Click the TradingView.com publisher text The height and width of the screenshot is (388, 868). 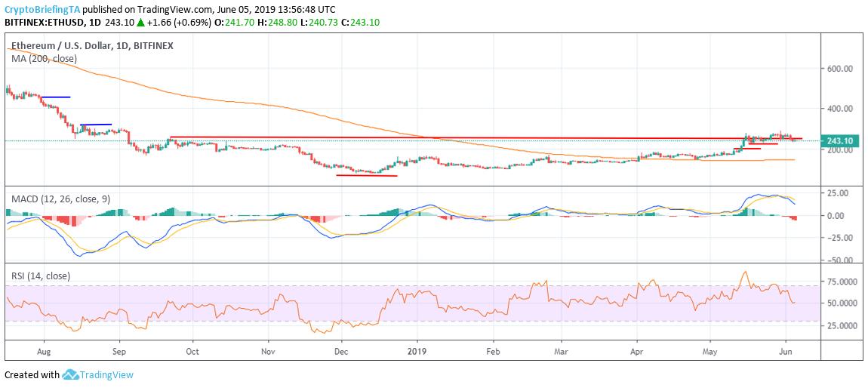[175, 10]
